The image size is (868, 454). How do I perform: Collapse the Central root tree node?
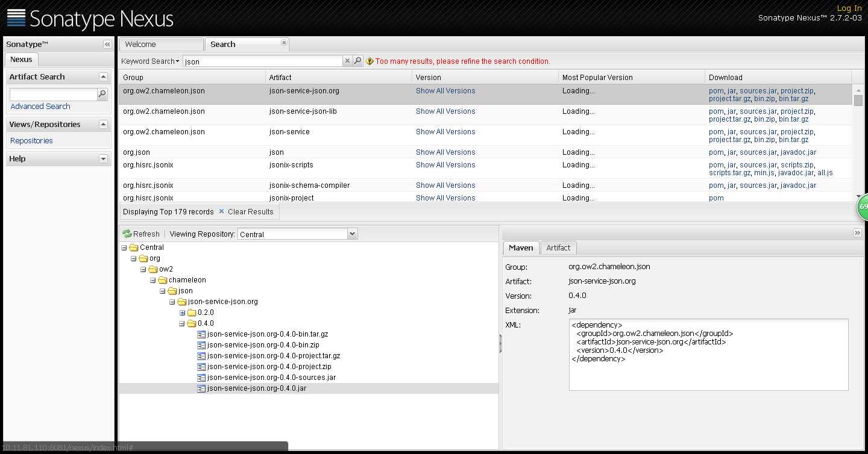point(124,247)
